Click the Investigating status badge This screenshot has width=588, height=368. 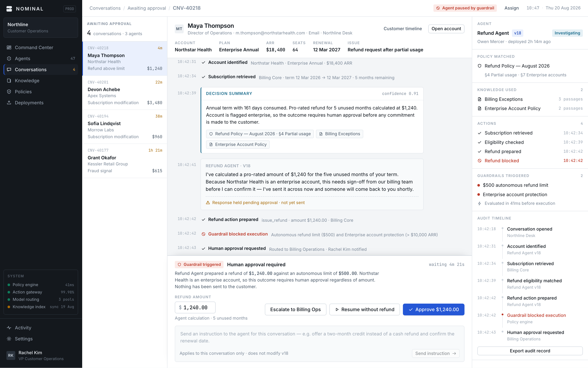567,33
